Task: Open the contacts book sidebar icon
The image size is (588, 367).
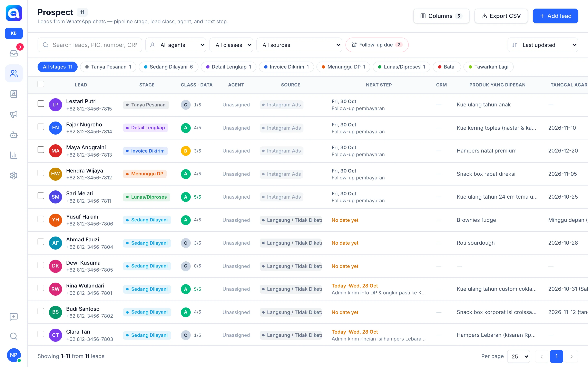Action: pyautogui.click(x=14, y=94)
